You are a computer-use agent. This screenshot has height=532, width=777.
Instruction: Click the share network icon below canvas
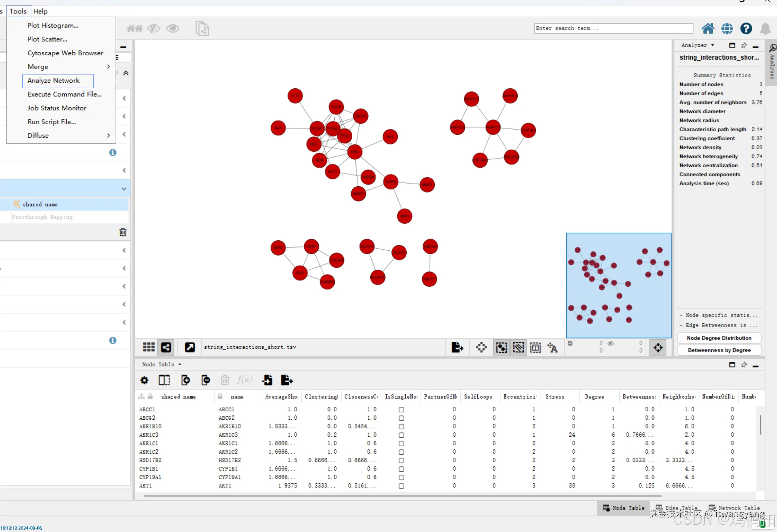coord(166,347)
